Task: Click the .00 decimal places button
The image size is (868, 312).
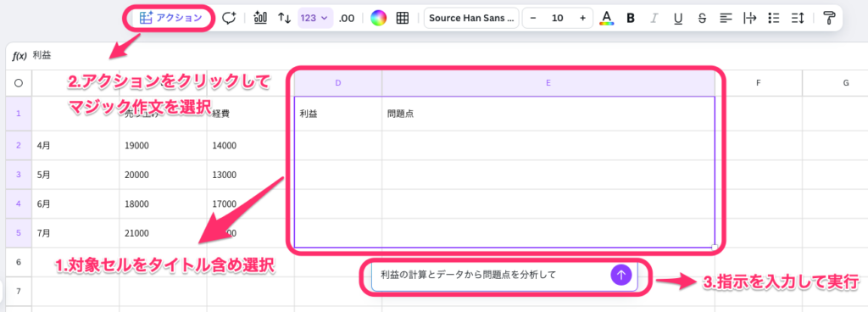Action: (347, 18)
